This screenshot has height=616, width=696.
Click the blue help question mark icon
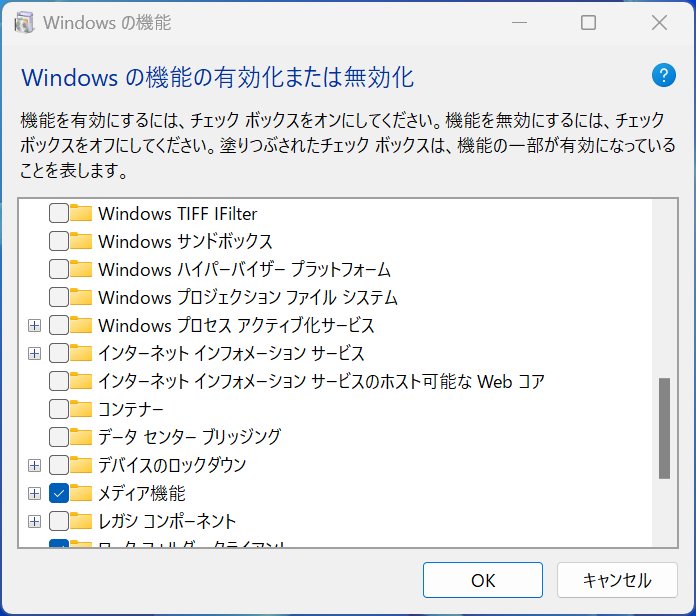pos(664,75)
